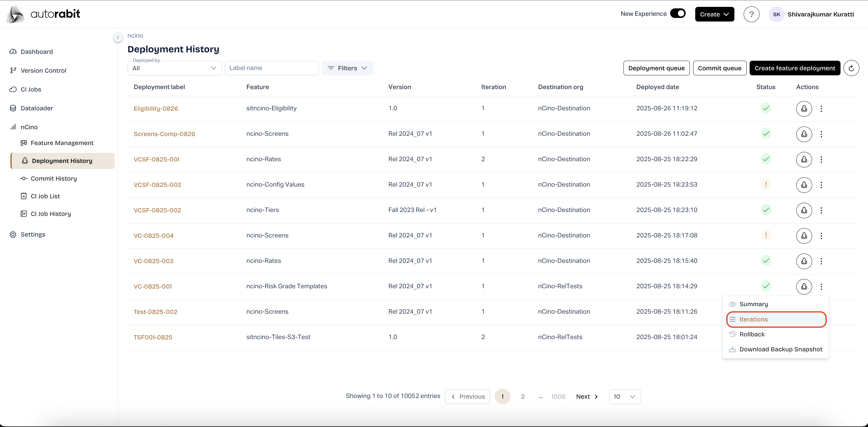Viewport: 868px width, 427px height.
Task: Click the SK user avatar icon
Action: (776, 14)
